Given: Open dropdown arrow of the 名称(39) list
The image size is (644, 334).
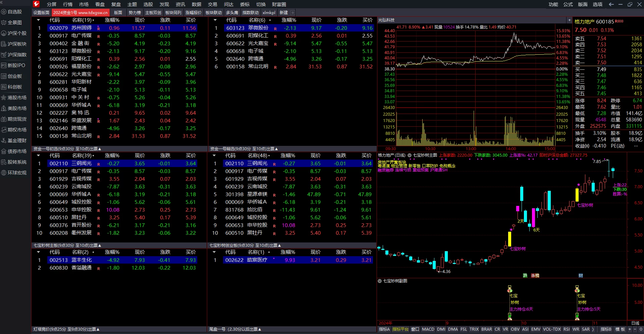Looking at the screenshot, I should point(38,156).
